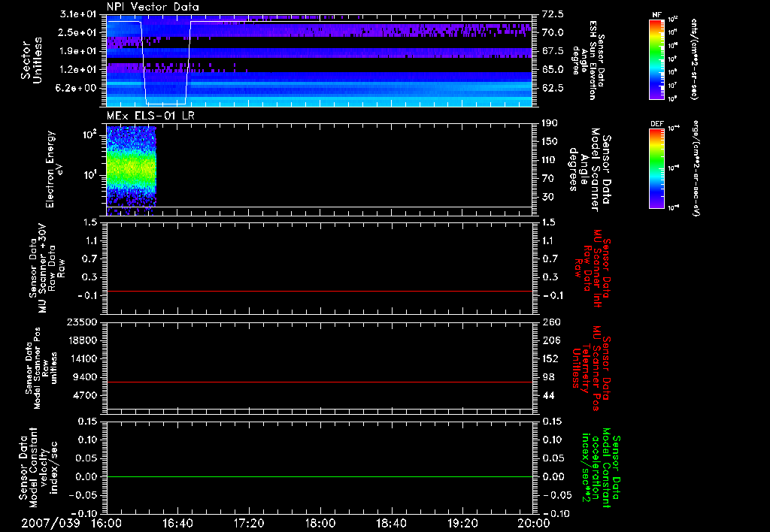This screenshot has height=532, width=770.
Task: Click the 18:00 time tick label
Action: pyautogui.click(x=320, y=523)
